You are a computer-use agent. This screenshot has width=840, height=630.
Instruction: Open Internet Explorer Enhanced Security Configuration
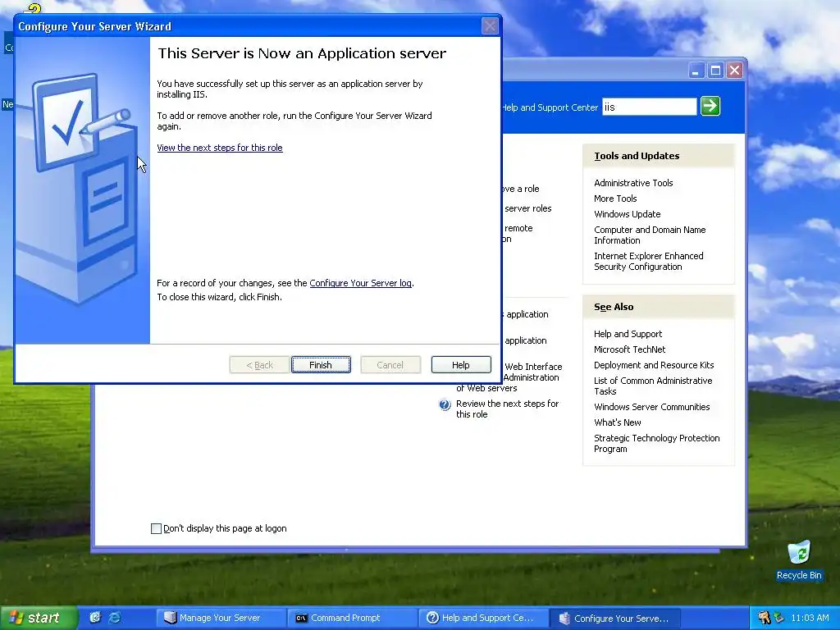pos(648,261)
